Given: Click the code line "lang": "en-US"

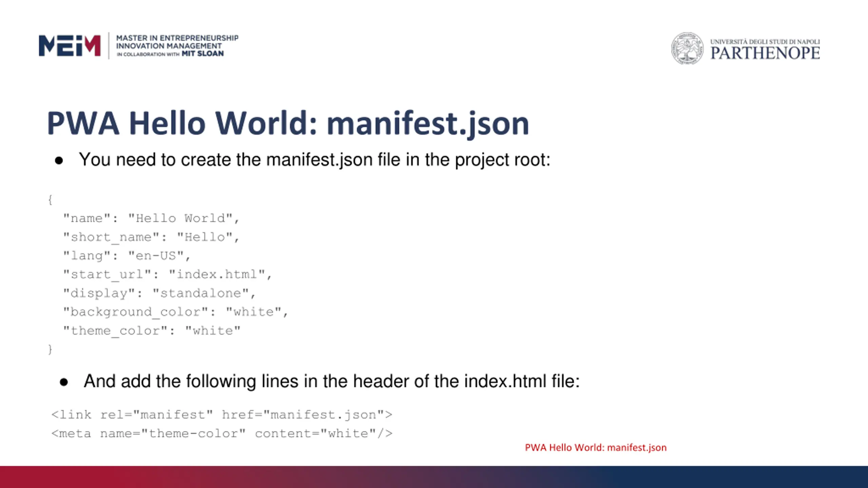Looking at the screenshot, I should click(127, 256).
